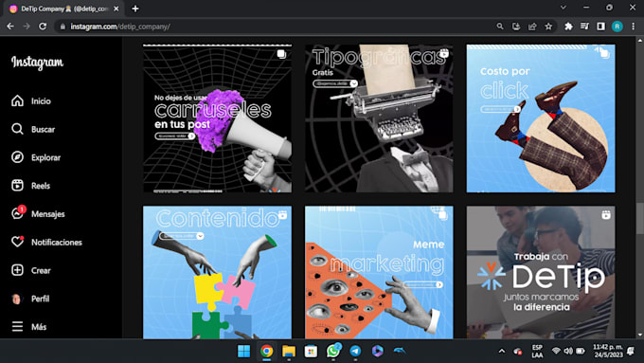Open Telegram from the taskbar
The height and width of the screenshot is (363, 644).
(x=355, y=351)
